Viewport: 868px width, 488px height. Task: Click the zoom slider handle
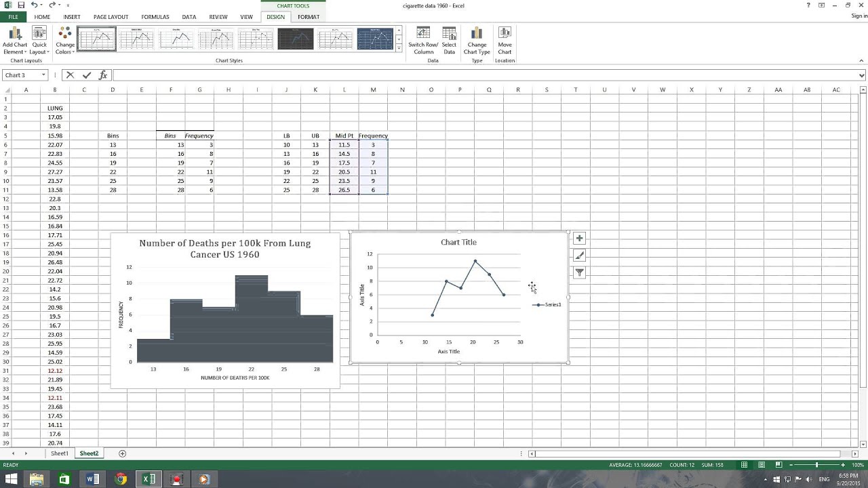816,465
